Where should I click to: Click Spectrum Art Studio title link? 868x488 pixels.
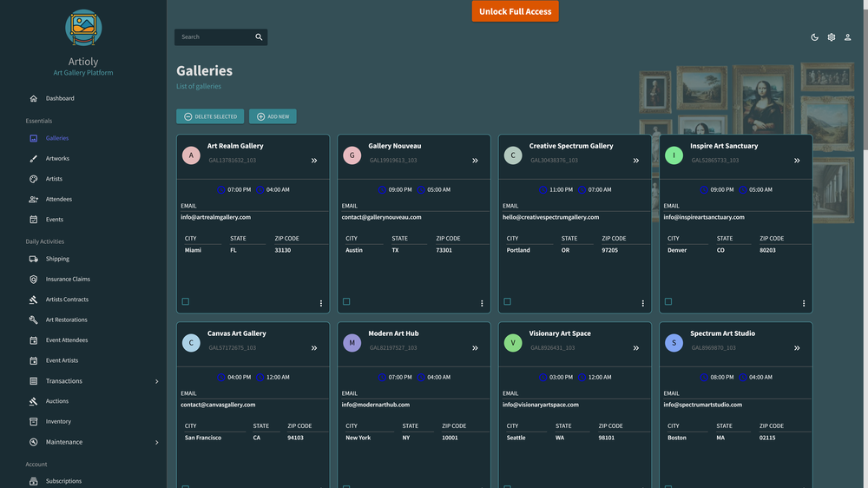click(x=722, y=333)
